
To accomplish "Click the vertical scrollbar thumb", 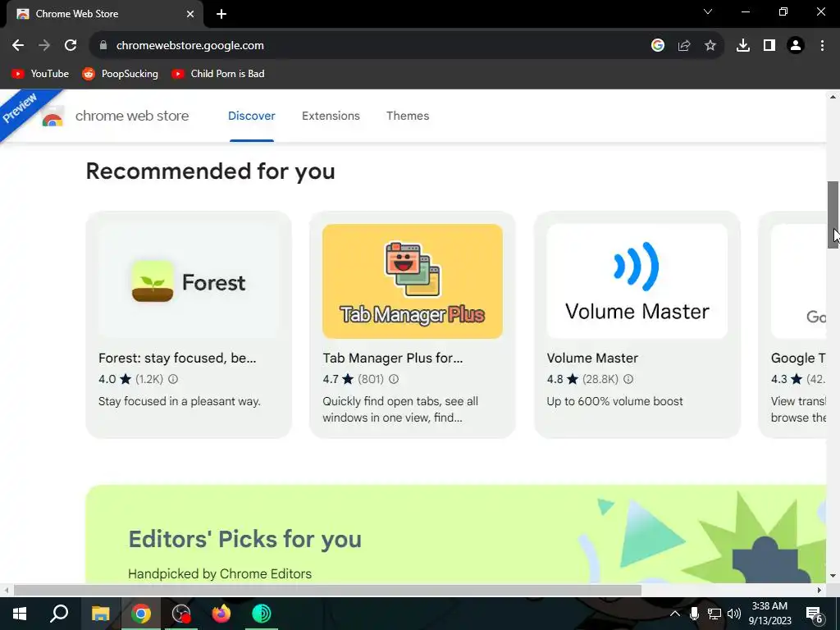I will tap(833, 215).
